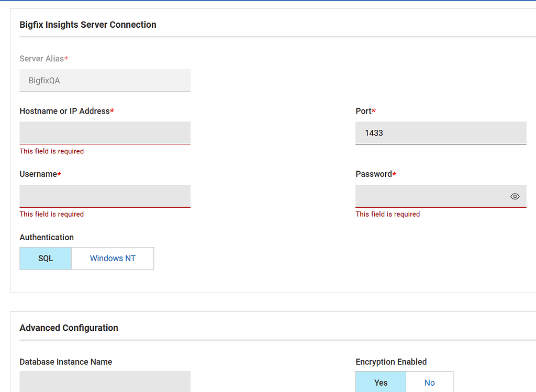Select SQL authentication
This screenshot has height=392, width=536.
pyautogui.click(x=45, y=258)
